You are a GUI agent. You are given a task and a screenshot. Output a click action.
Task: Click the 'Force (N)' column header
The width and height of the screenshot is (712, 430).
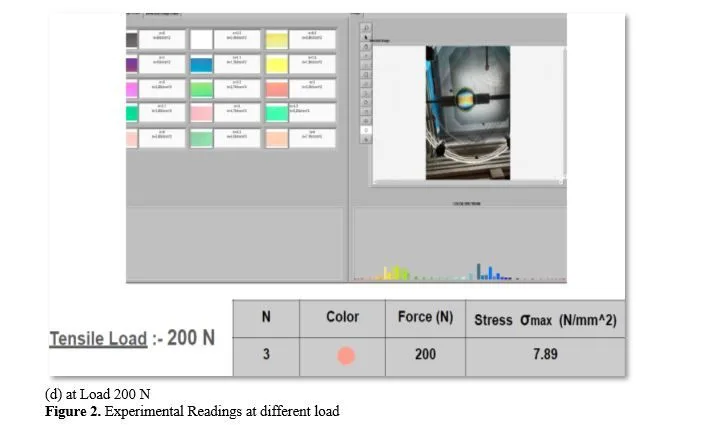pyautogui.click(x=425, y=317)
